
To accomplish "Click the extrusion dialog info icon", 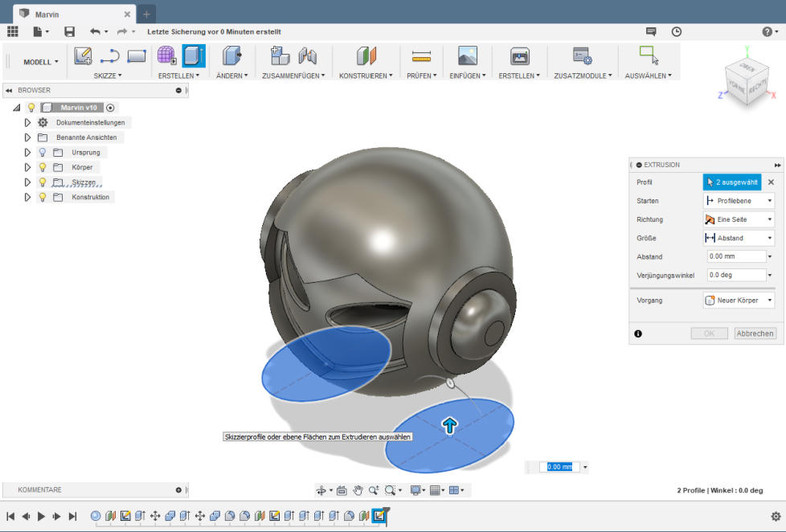I will tap(638, 334).
